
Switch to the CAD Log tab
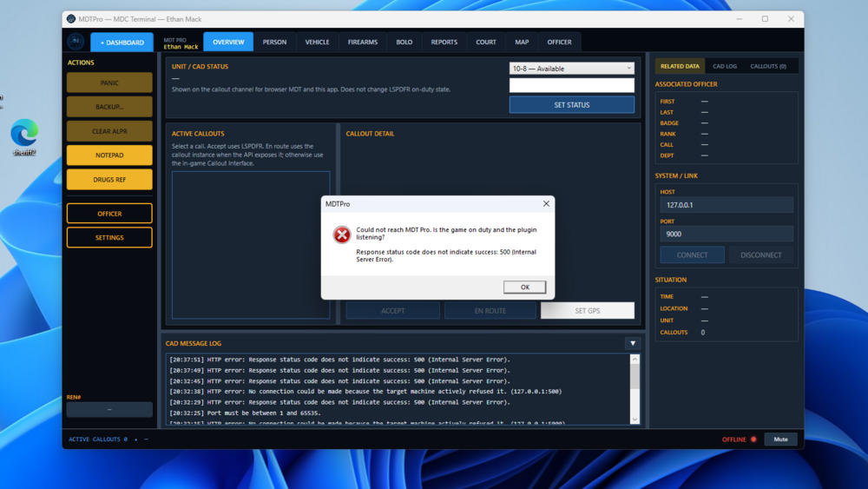tap(725, 66)
